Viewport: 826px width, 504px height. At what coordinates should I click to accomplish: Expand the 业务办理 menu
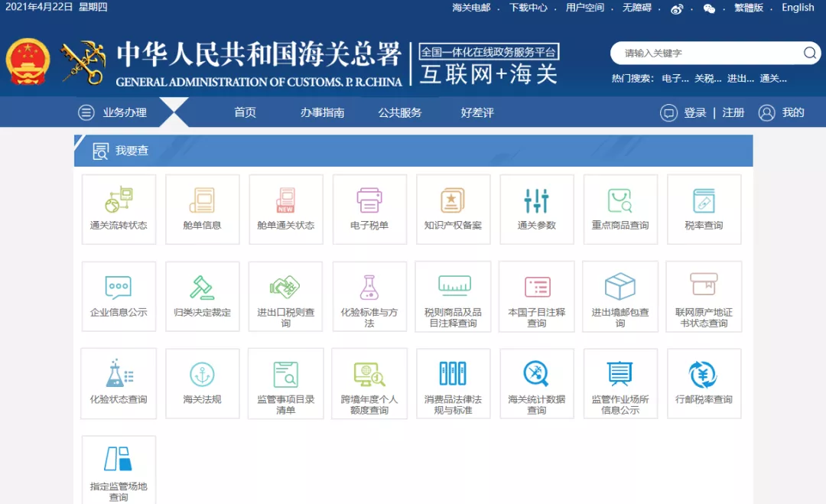[x=112, y=112]
